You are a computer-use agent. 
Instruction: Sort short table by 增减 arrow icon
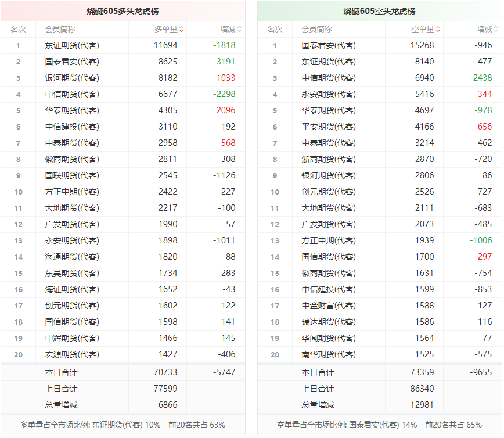[496, 29]
